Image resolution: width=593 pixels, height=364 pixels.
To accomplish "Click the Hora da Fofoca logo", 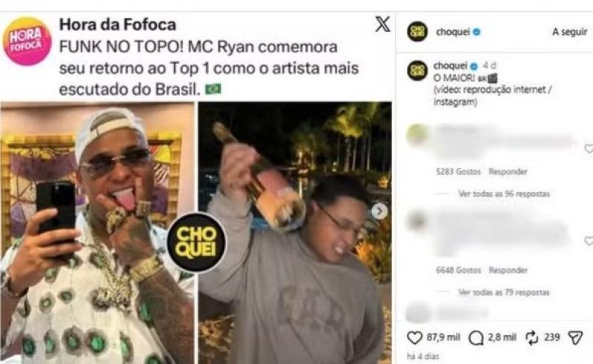I will (x=27, y=42).
